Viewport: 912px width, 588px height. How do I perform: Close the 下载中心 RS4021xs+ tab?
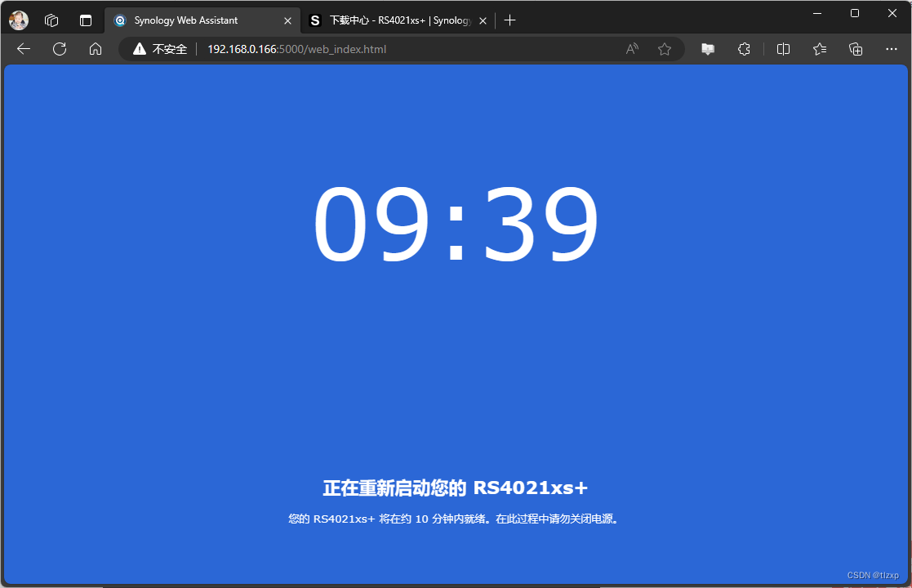(x=483, y=20)
